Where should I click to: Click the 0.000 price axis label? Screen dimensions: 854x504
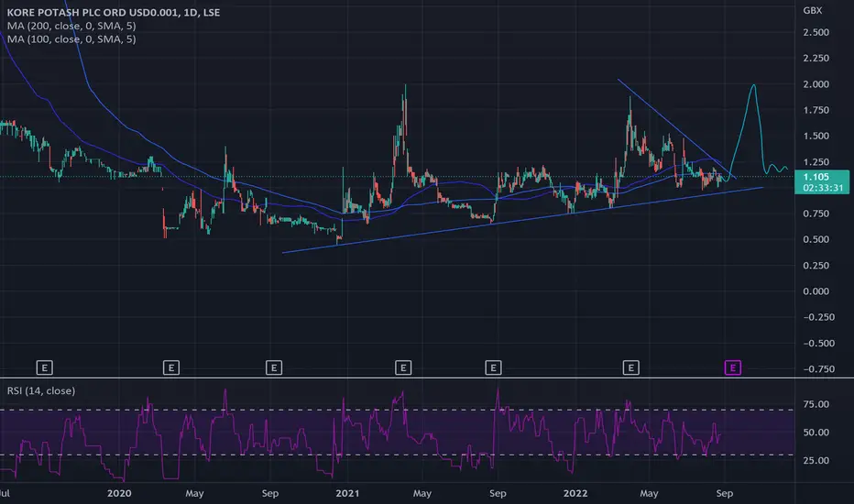coord(816,291)
